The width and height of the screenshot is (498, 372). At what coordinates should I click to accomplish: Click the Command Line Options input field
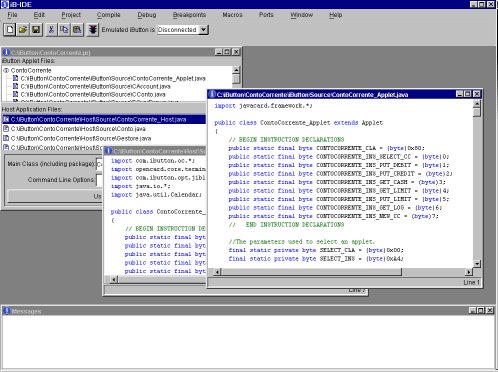click(99, 180)
